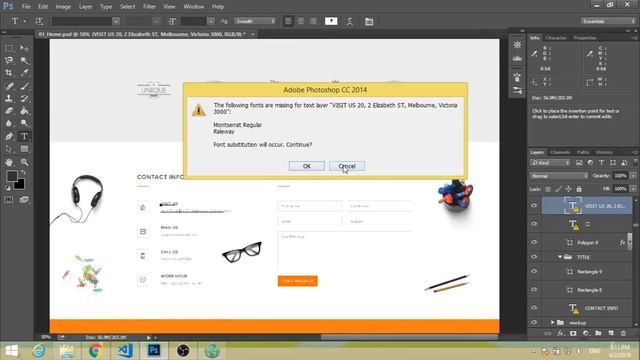Select the Healing Brush tool
The height and width of the screenshot is (360, 640).
[9, 86]
